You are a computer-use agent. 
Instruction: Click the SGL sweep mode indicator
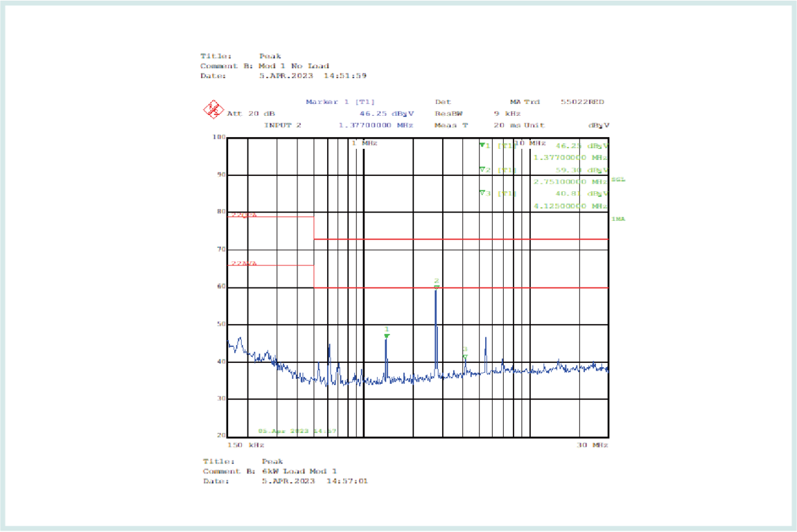[618, 179]
